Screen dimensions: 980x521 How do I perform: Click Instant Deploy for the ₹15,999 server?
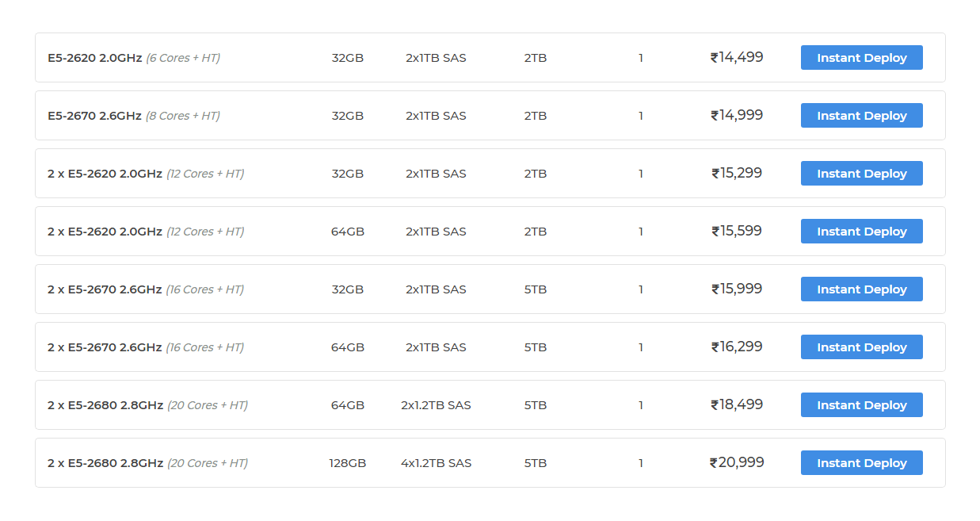pyautogui.click(x=861, y=289)
